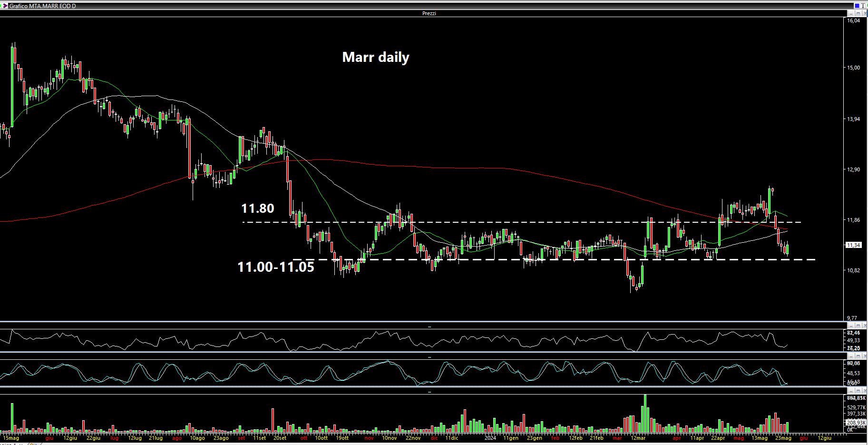
Task: Click the 13,94 price axis label
Action: pos(853,119)
